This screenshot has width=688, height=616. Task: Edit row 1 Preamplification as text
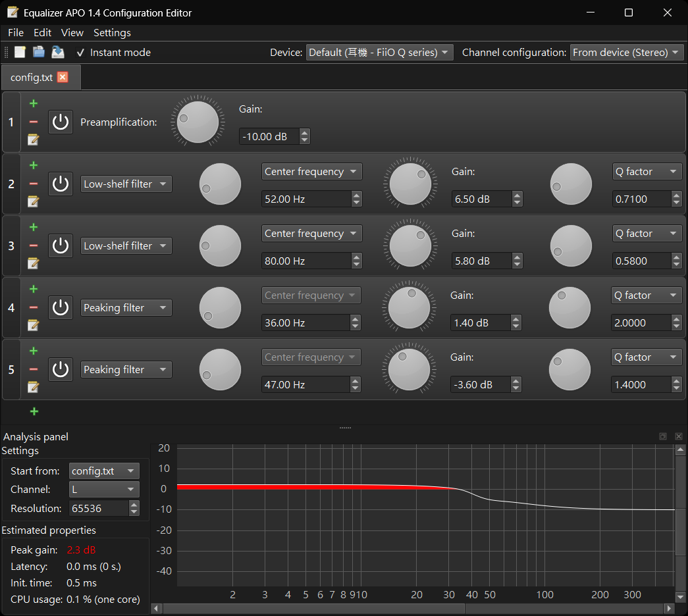click(34, 140)
